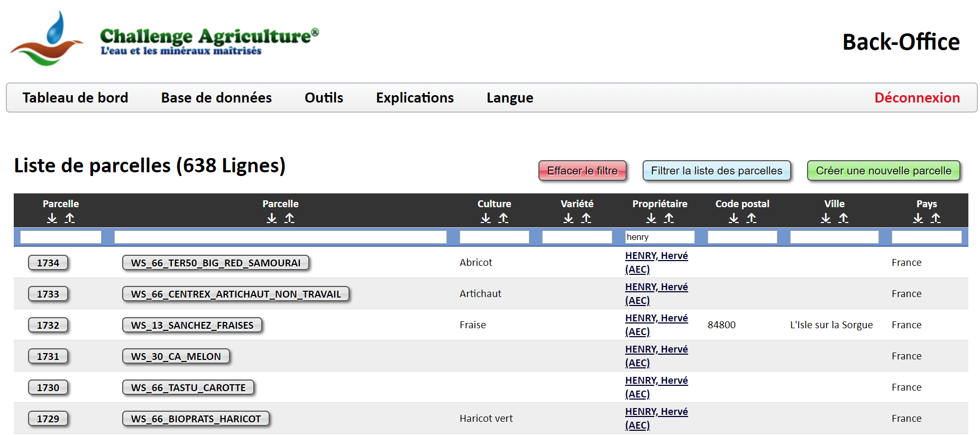Select the Abricot culture cell
The image size is (980, 435).
point(476,262)
